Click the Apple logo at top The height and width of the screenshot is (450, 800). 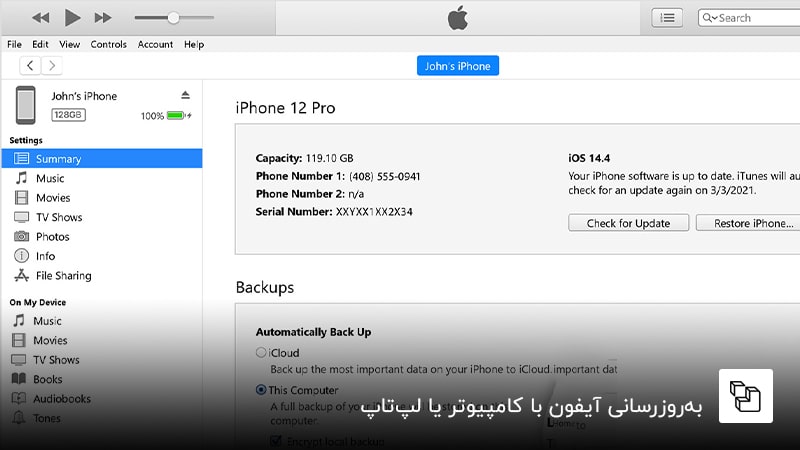coord(458,18)
